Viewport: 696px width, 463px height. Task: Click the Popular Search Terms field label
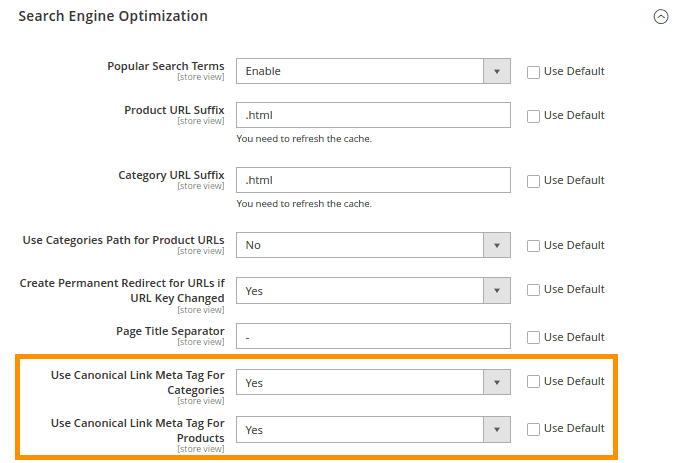click(x=165, y=66)
